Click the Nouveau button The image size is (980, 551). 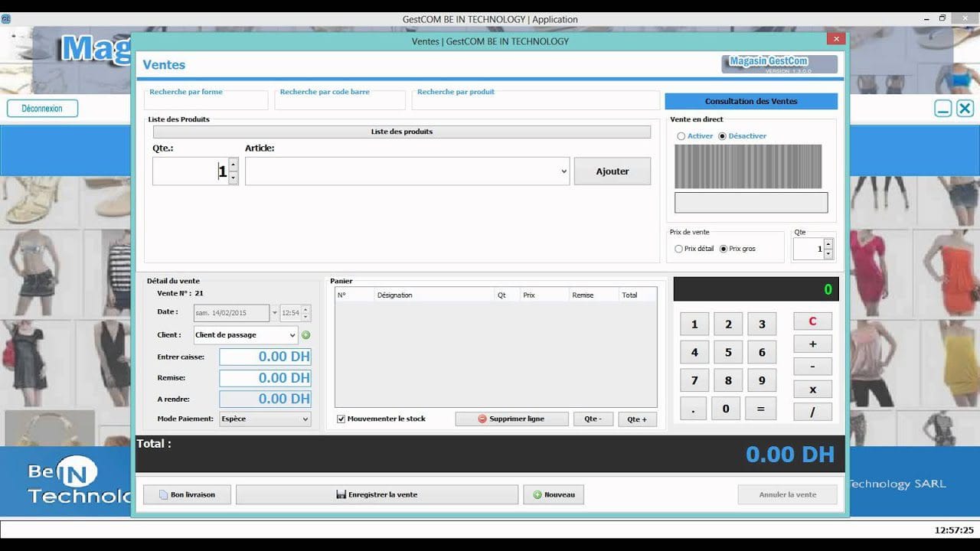[x=554, y=494]
